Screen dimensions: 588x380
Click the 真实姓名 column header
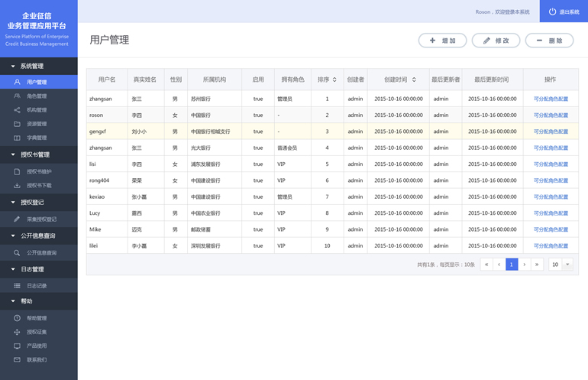tap(145, 80)
